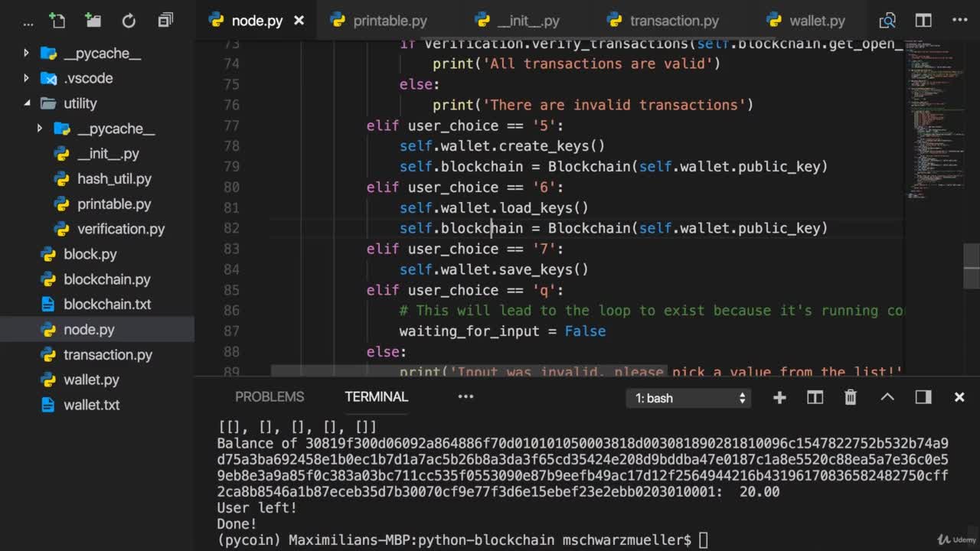Switch to the __init__.py tab
Viewport: 980px width, 551px height.
pyautogui.click(x=528, y=21)
